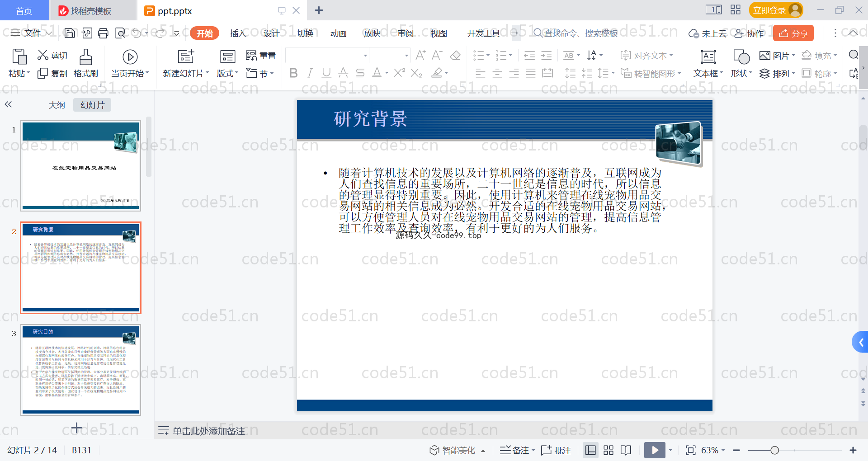The height and width of the screenshot is (461, 868).
Task: Add a new slide with plus button
Action: tap(77, 428)
